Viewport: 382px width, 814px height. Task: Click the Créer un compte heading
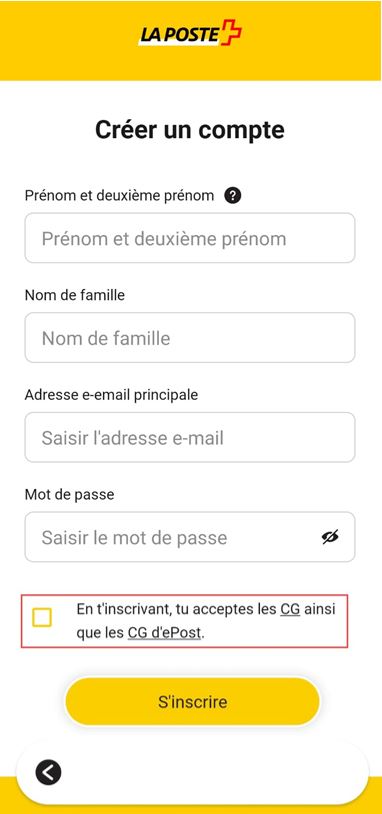point(190,130)
